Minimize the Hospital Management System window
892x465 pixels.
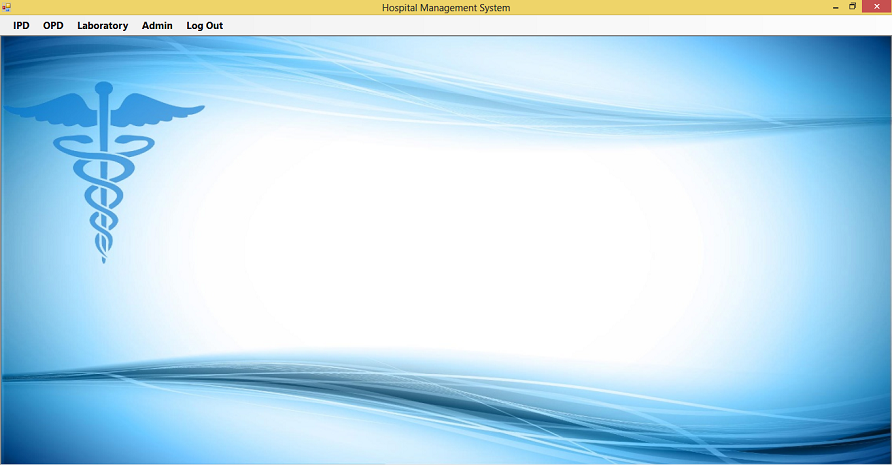pos(836,7)
